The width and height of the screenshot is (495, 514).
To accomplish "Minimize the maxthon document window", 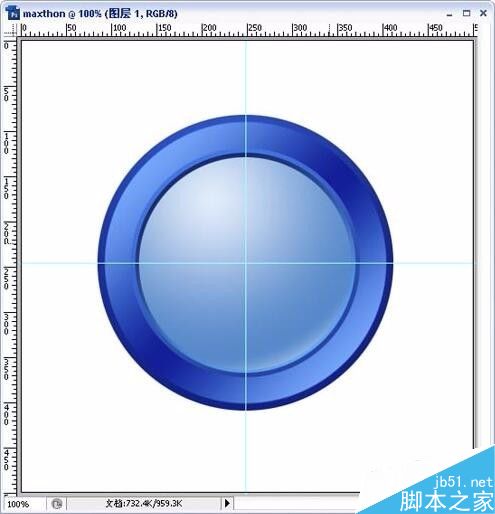I will tap(449, 14).
